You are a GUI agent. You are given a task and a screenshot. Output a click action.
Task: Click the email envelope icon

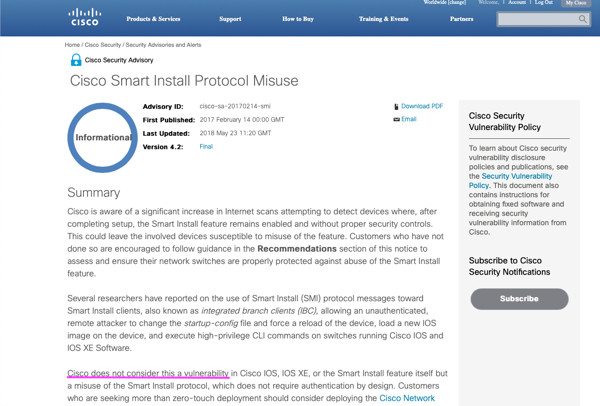(396, 119)
